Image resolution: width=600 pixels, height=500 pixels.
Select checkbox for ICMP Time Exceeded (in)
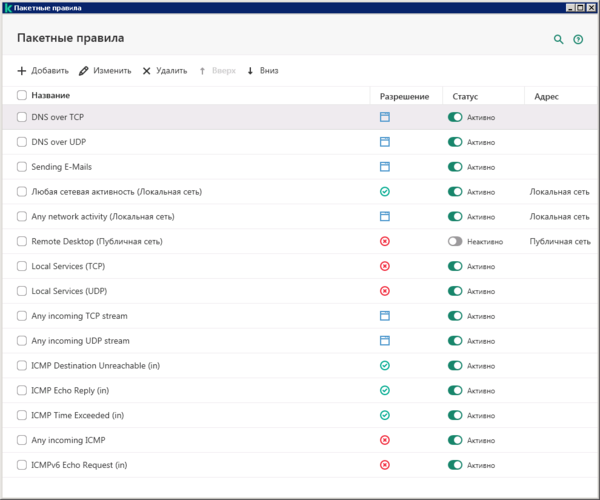pyautogui.click(x=22, y=415)
